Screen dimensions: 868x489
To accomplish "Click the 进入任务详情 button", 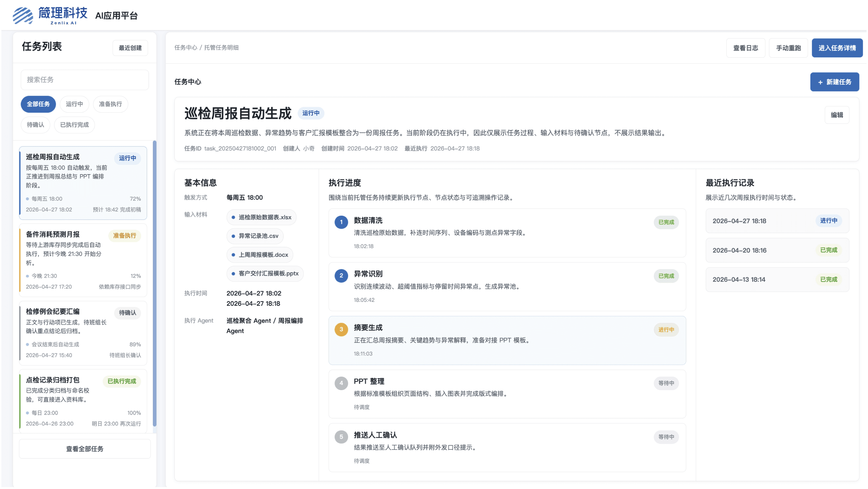I will coord(837,48).
